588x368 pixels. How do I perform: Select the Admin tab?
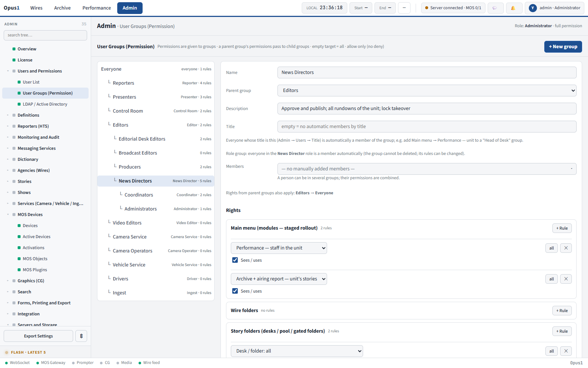[130, 8]
